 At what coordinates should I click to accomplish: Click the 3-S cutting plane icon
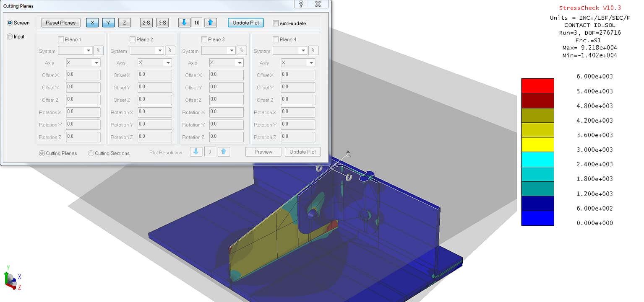click(162, 22)
